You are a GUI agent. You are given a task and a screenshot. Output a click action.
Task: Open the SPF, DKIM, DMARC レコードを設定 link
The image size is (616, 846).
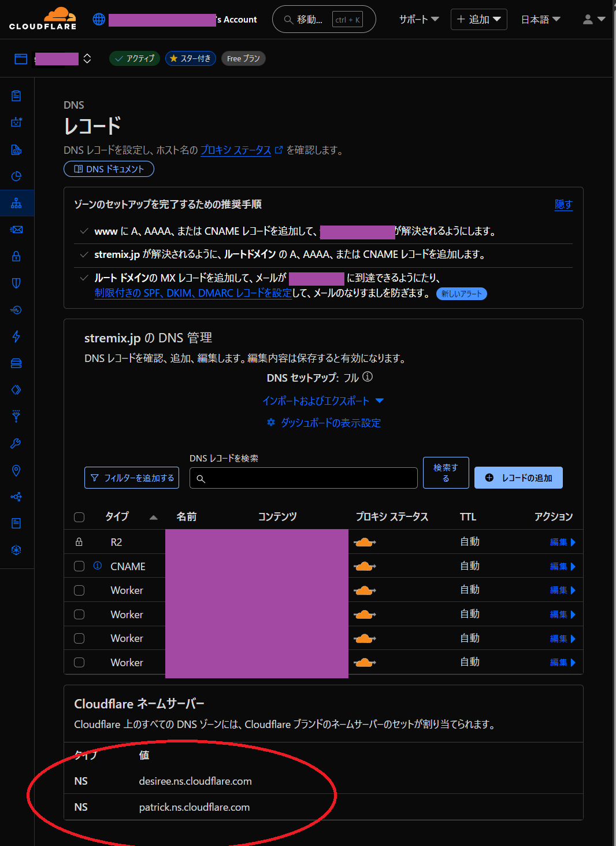tap(193, 293)
